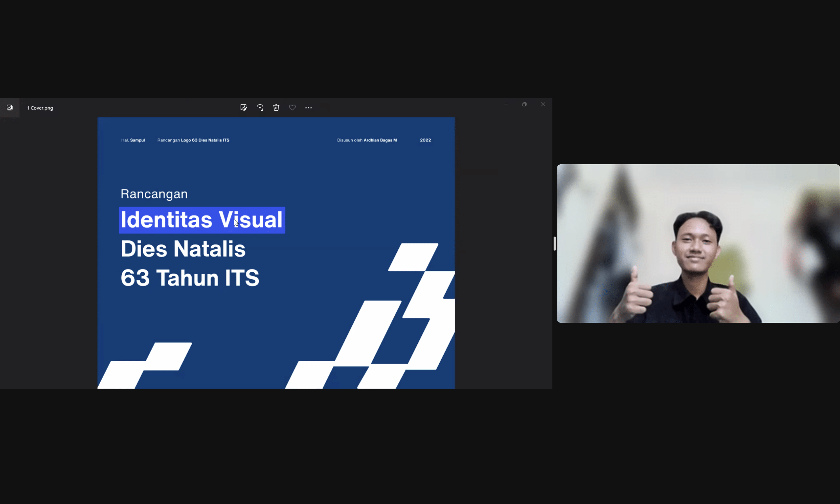Image resolution: width=840 pixels, height=504 pixels.
Task: Open the three-dot See more menu
Action: [x=308, y=108]
